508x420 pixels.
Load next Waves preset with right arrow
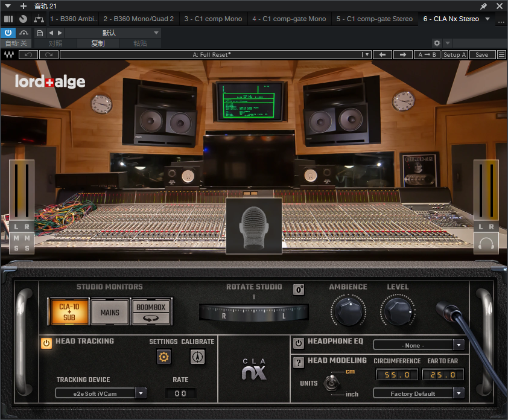point(402,54)
